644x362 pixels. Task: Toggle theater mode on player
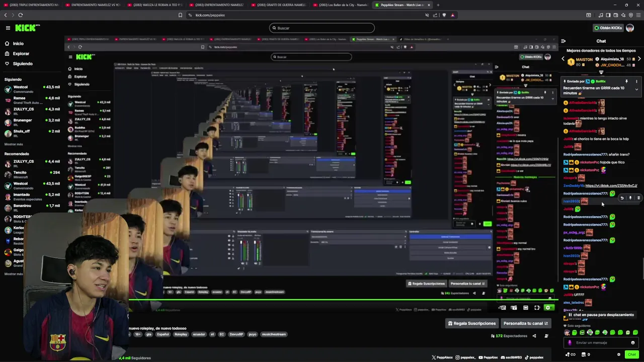(525, 308)
